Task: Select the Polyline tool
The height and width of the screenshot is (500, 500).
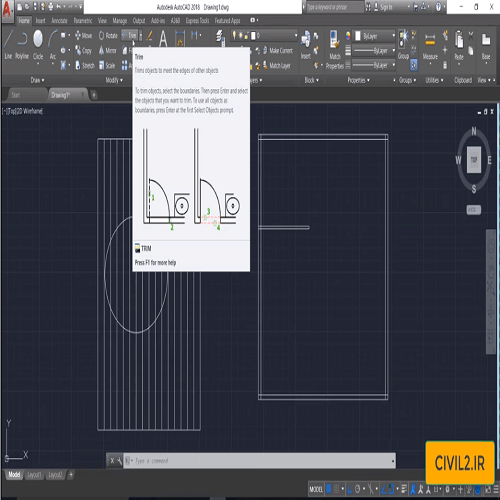Action: tap(22, 45)
